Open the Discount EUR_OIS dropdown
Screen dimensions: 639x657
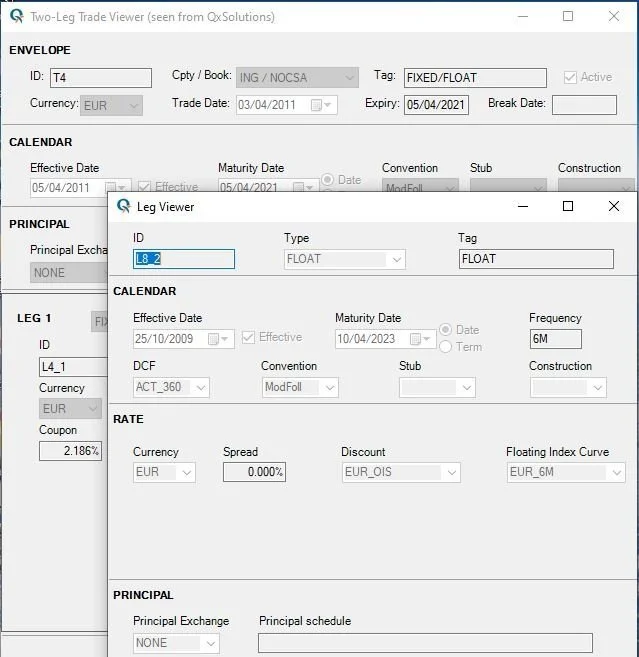tap(401, 472)
